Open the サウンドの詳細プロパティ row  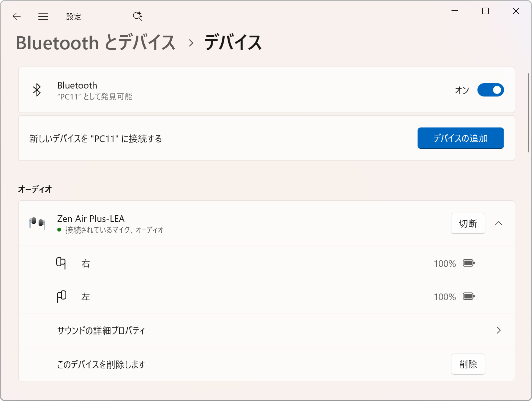pyautogui.click(x=101, y=330)
